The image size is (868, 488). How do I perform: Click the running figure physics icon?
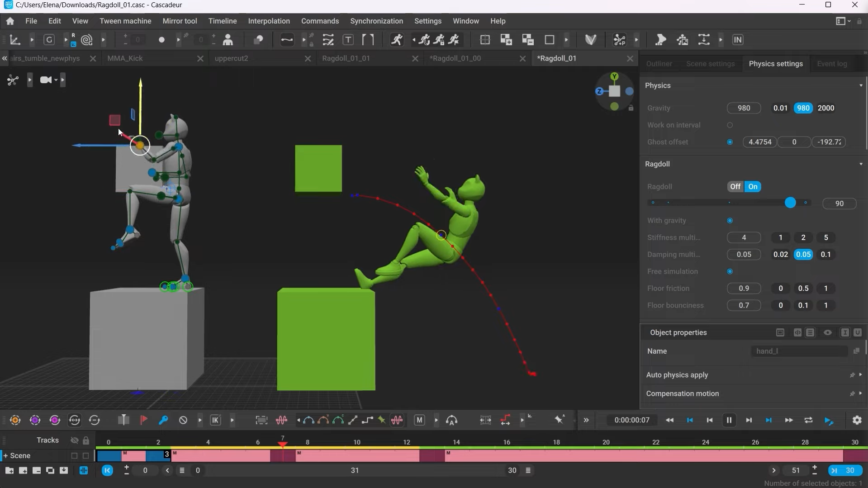[x=397, y=40]
